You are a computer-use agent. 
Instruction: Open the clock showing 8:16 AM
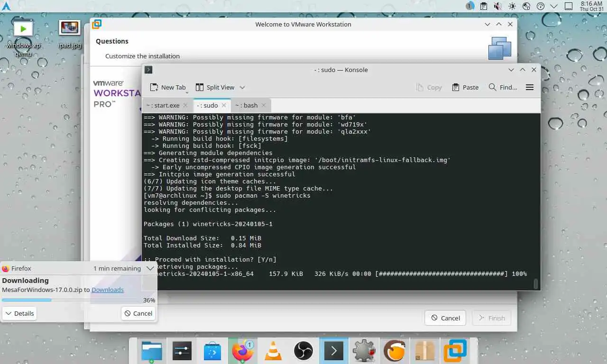591,6
